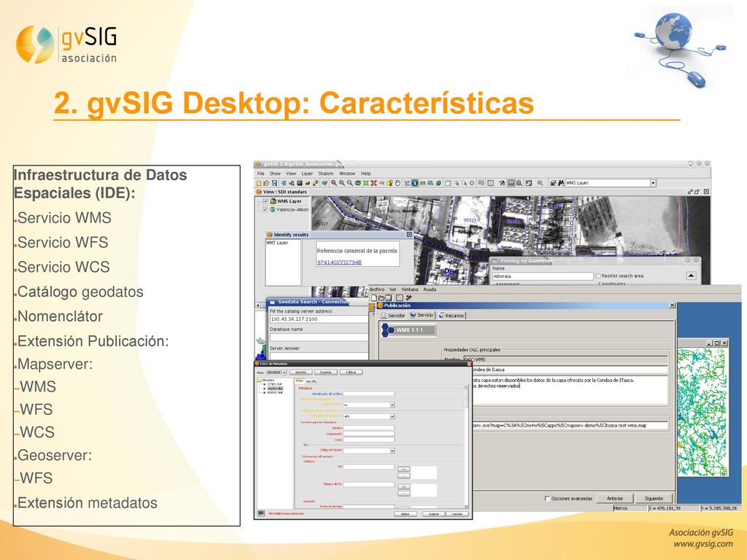
Task: Open the Window menu in gvSIG
Action: point(347,174)
